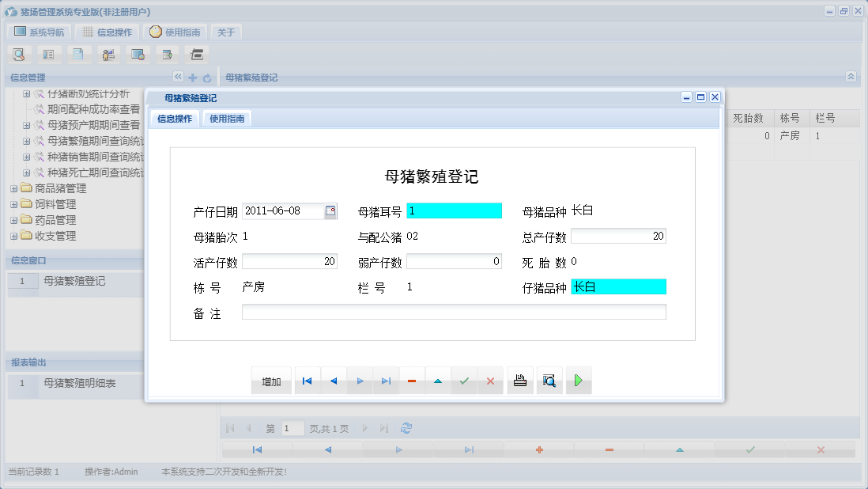Run the green execute arrow icon
Screen dimensions: 868x489
click(x=578, y=381)
